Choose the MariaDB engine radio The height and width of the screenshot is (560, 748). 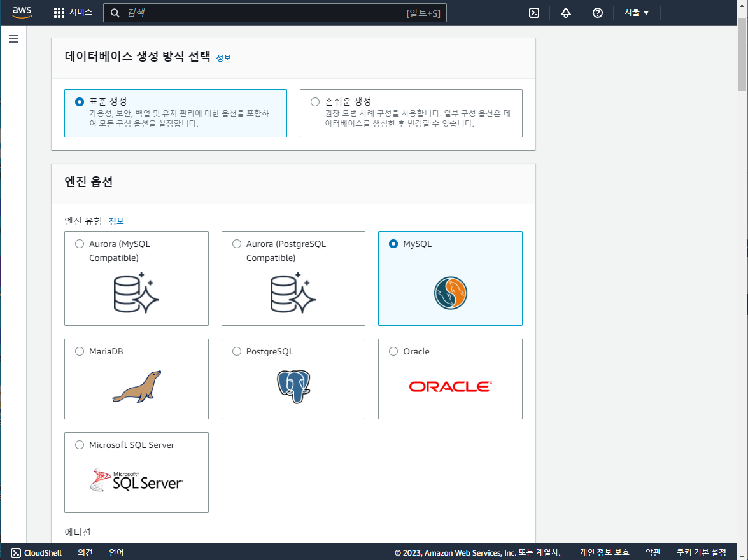[x=80, y=351]
